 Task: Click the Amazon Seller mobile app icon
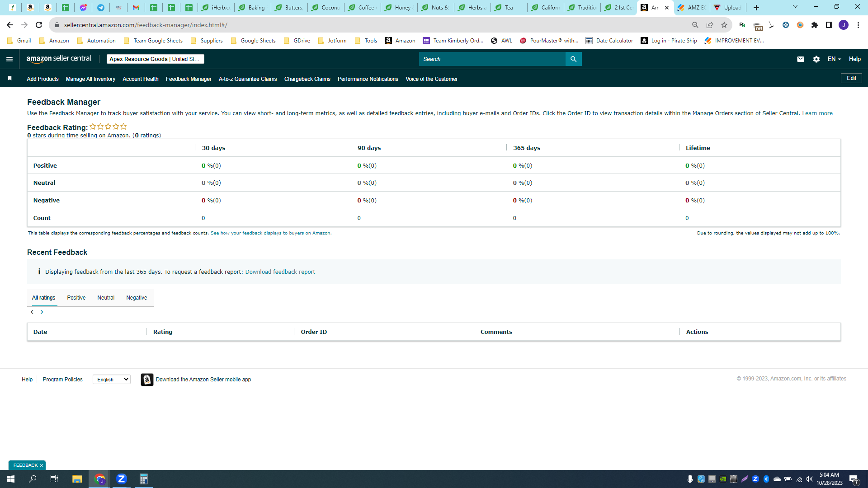click(147, 380)
